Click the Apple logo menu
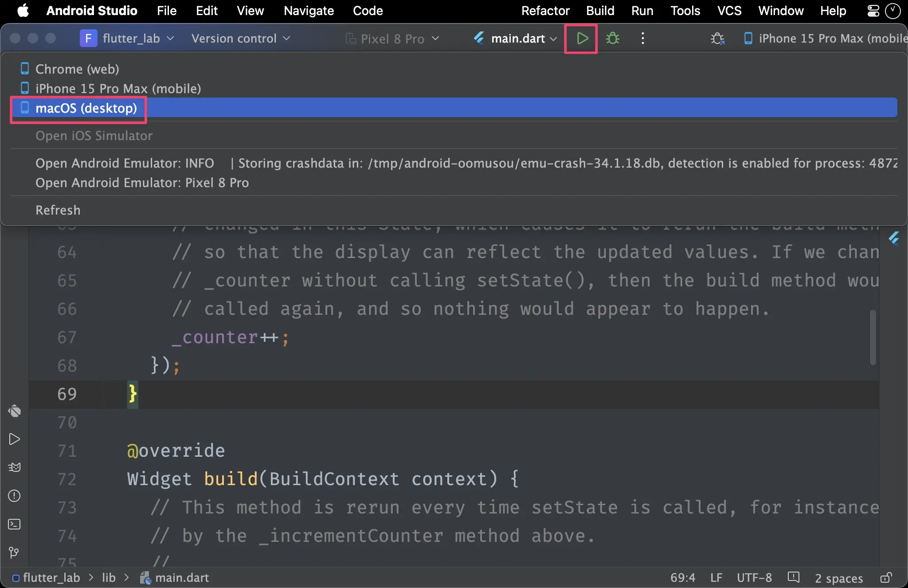This screenshot has width=908, height=588. [23, 11]
